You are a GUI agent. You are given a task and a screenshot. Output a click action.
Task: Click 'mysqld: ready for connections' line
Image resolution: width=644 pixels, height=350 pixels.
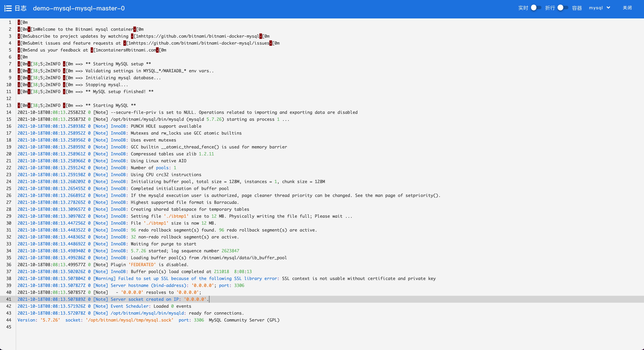pyautogui.click(x=131, y=313)
